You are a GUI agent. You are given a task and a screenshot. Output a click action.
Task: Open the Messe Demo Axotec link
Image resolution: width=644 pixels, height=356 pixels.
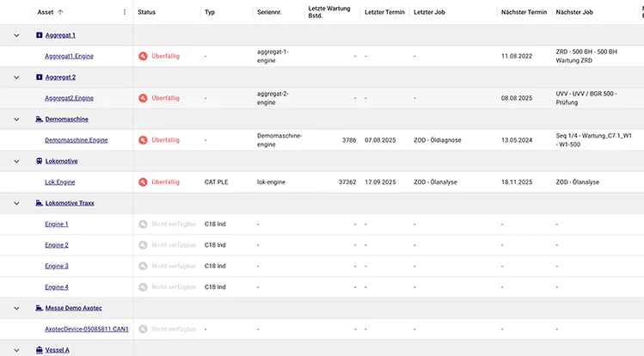(74, 308)
